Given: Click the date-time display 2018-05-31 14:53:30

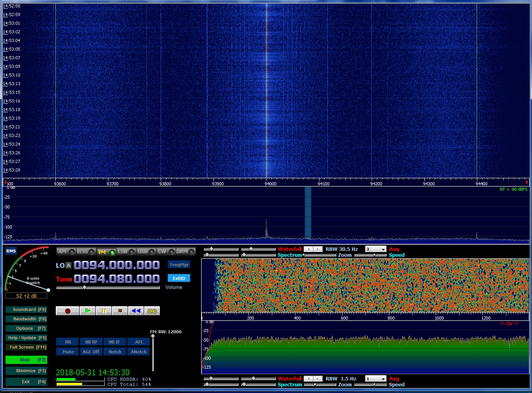Looking at the screenshot, I should (93, 373).
